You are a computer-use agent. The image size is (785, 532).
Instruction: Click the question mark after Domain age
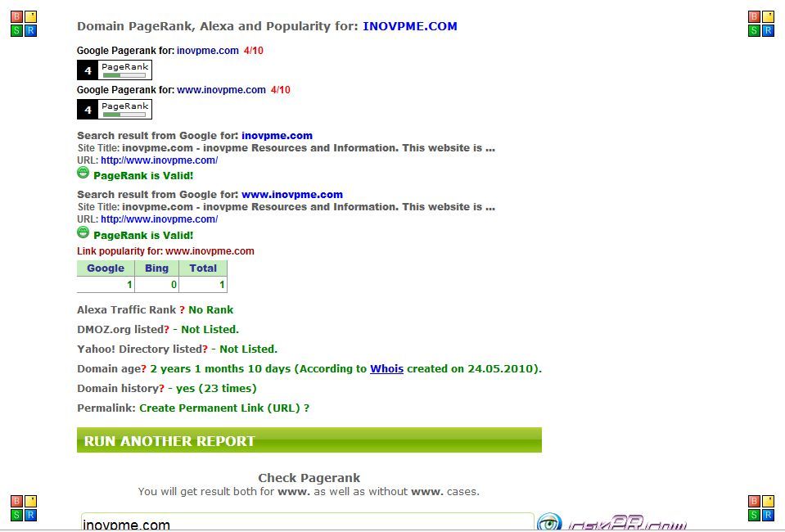[144, 369]
